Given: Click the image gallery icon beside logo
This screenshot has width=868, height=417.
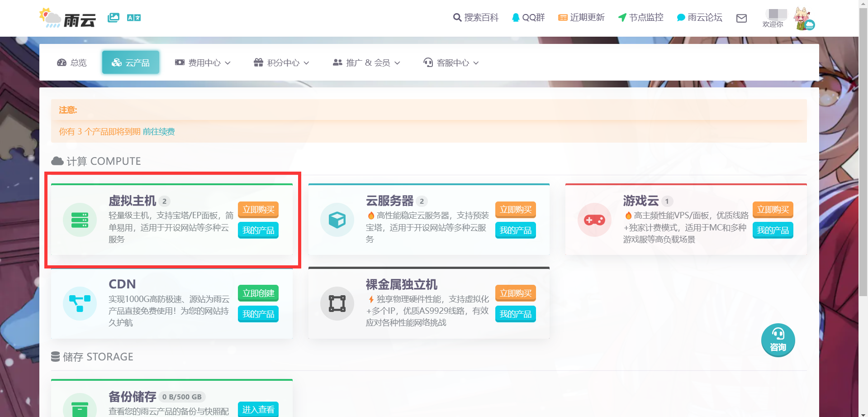Looking at the screenshot, I should click(113, 18).
